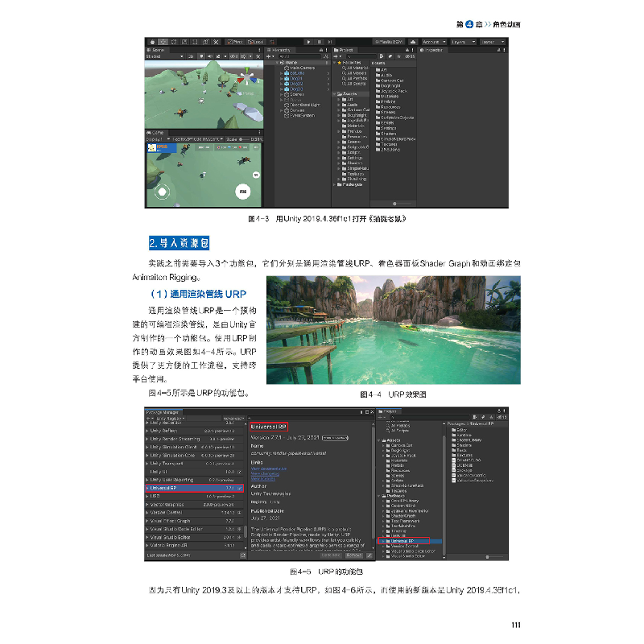Open ShaderLibrary folder in Universal RP
This screenshot has width=644, height=644.
click(x=467, y=440)
